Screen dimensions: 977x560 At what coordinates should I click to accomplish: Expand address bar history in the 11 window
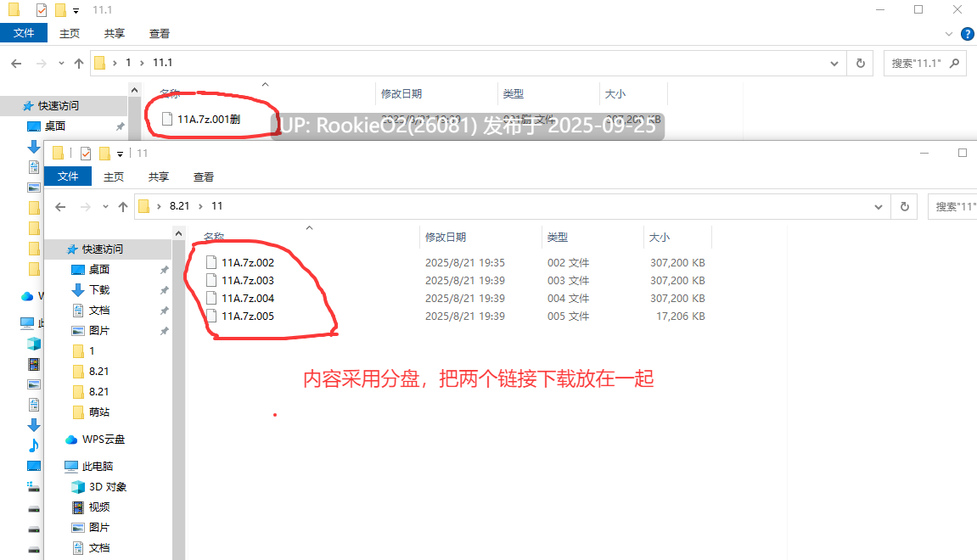[x=879, y=207]
